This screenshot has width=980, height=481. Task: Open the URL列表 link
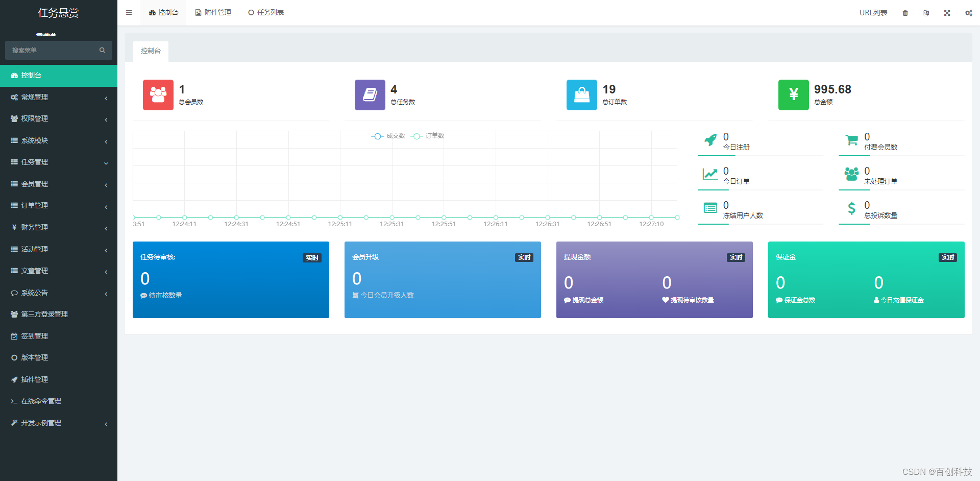(873, 13)
